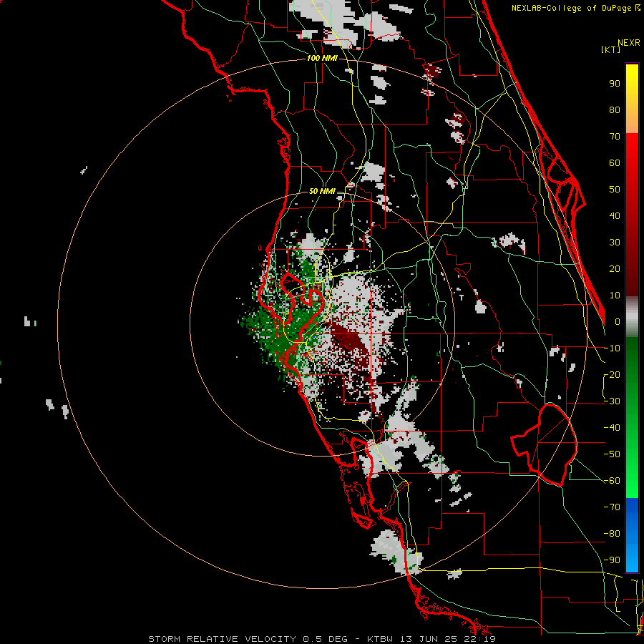Click the KT units label above the color scale
The image size is (644, 644).
611,49
